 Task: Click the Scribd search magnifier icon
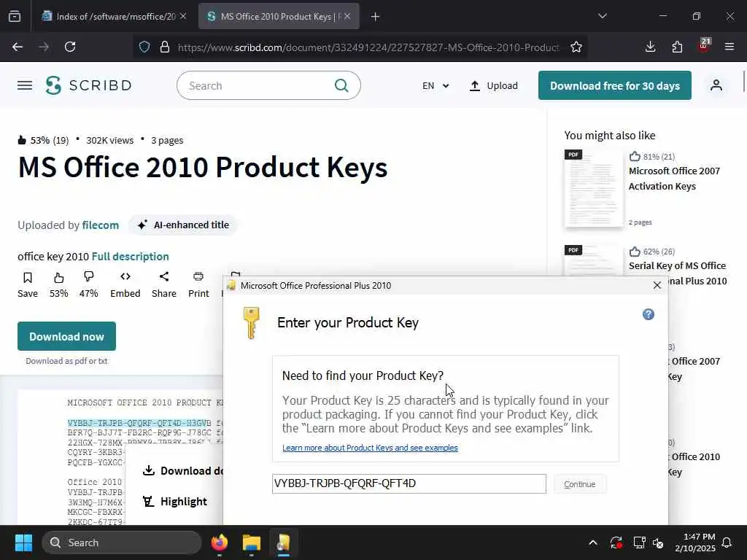click(341, 86)
